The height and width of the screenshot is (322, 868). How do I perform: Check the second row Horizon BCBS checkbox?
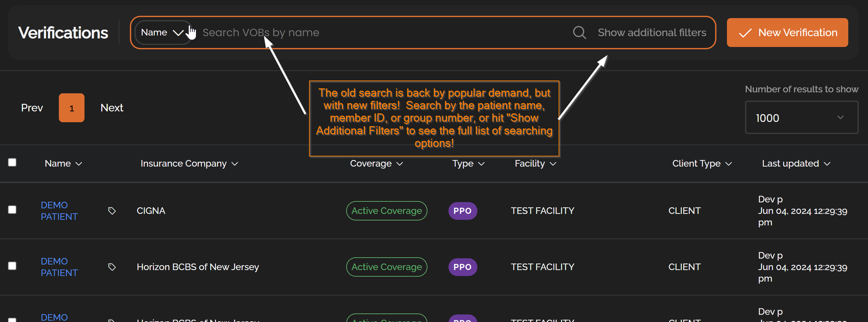(x=12, y=266)
